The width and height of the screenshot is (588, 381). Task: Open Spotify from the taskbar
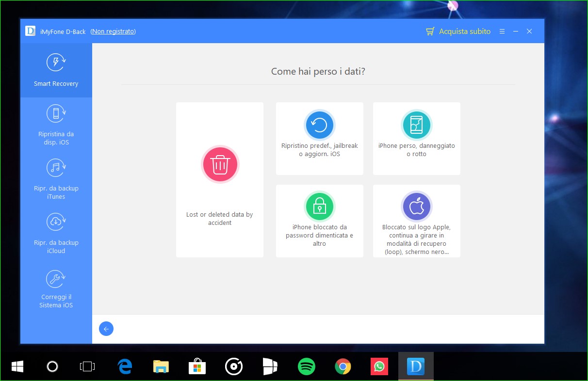[x=306, y=366]
